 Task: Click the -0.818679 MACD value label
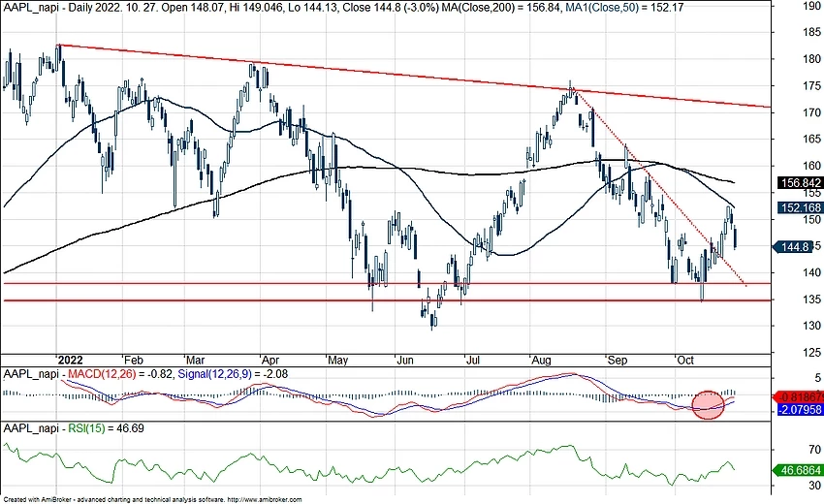800,397
